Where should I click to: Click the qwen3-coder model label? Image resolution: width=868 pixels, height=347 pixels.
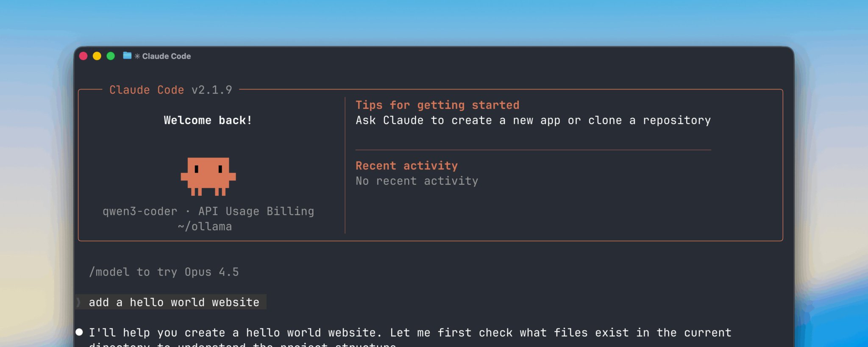point(140,211)
